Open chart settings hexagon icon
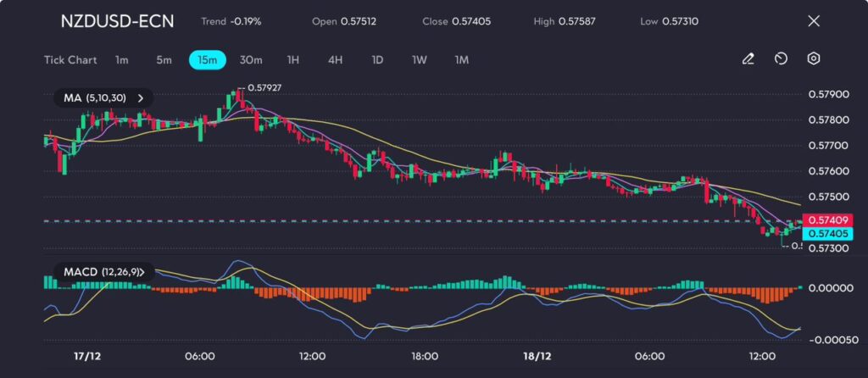This screenshot has width=868, height=378. click(x=814, y=59)
